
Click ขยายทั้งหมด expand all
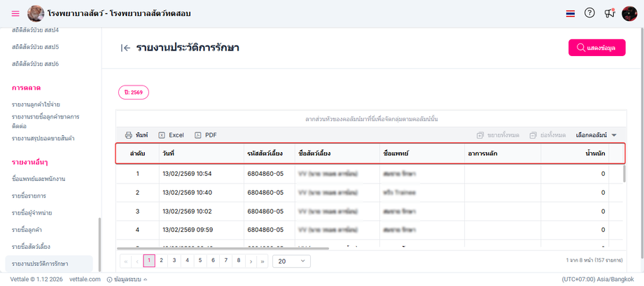click(498, 135)
